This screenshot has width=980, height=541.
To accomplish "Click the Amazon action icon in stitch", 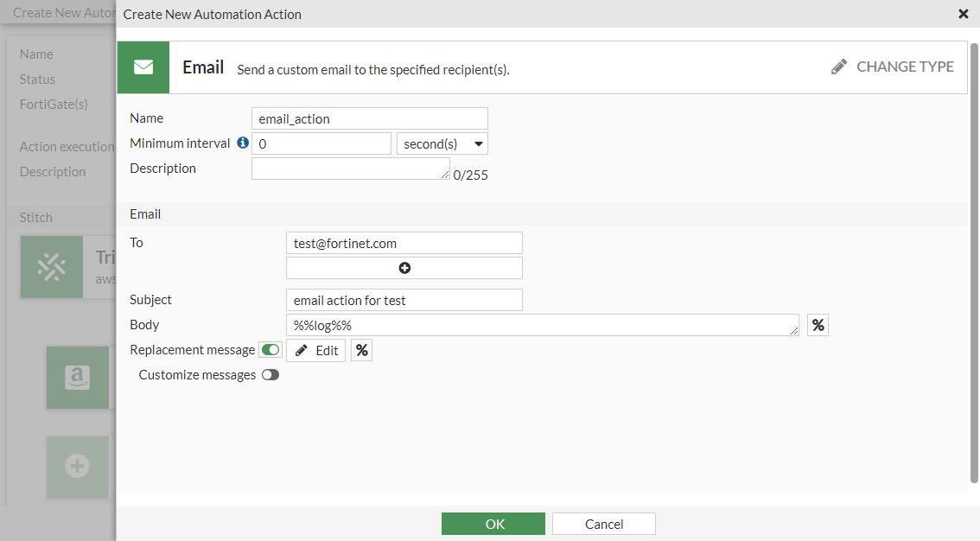I will tap(78, 378).
